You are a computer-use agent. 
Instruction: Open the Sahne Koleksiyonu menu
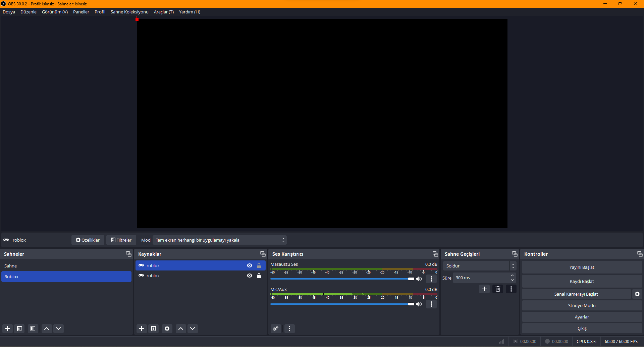129,12
